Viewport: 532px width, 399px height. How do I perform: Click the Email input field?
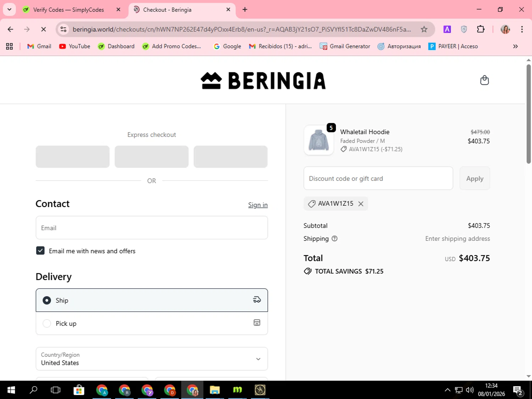tap(152, 228)
